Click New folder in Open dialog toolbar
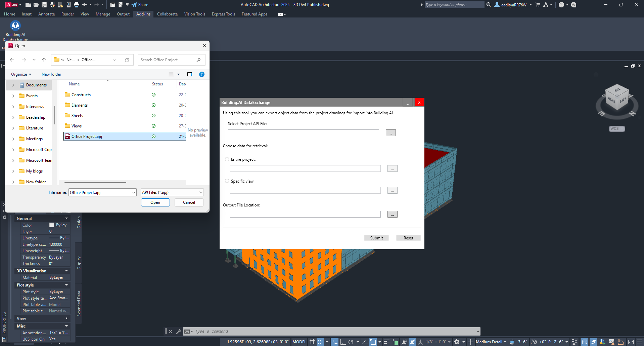 51,74
